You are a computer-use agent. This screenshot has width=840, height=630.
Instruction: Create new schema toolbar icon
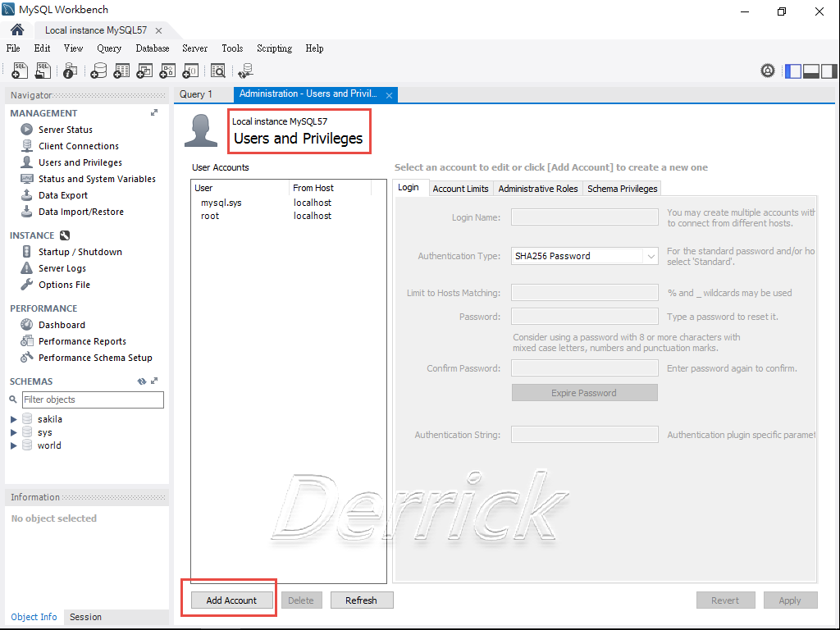98,71
